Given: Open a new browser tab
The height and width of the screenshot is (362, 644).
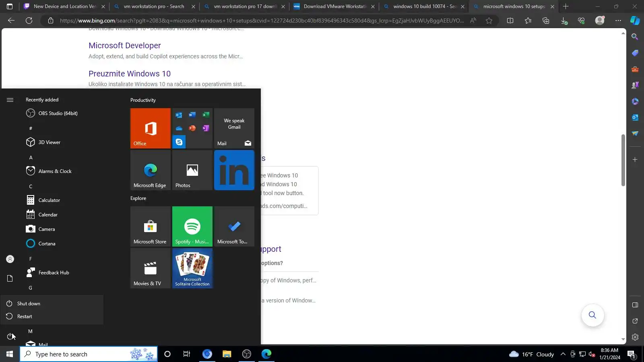Looking at the screenshot, I should (566, 6).
